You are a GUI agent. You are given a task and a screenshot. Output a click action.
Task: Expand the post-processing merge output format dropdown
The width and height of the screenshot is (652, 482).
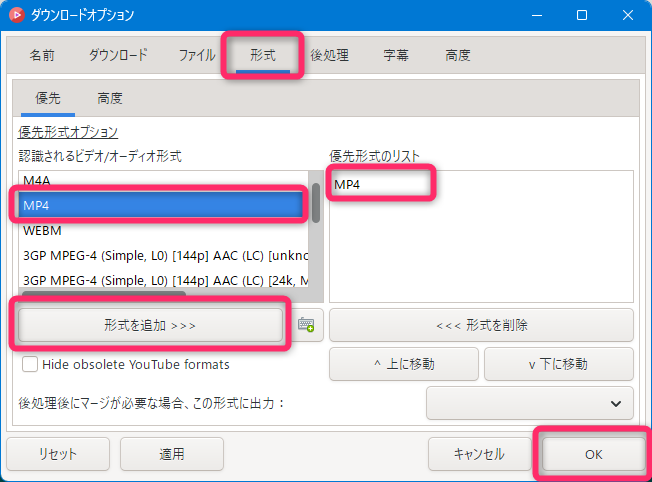coord(529,403)
